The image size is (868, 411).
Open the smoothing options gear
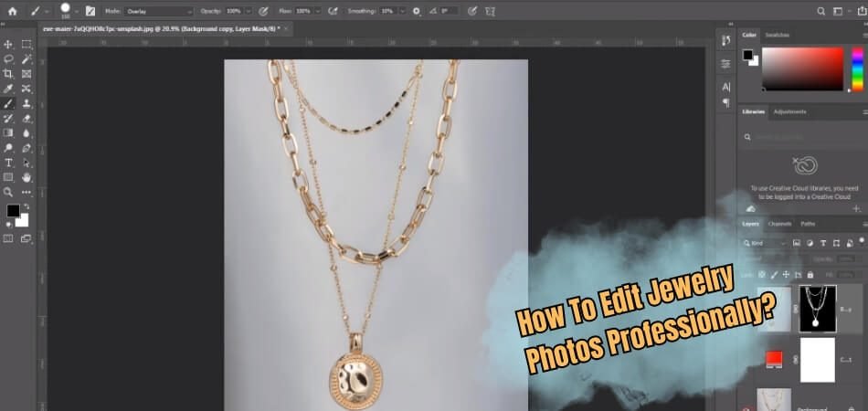[x=417, y=11]
